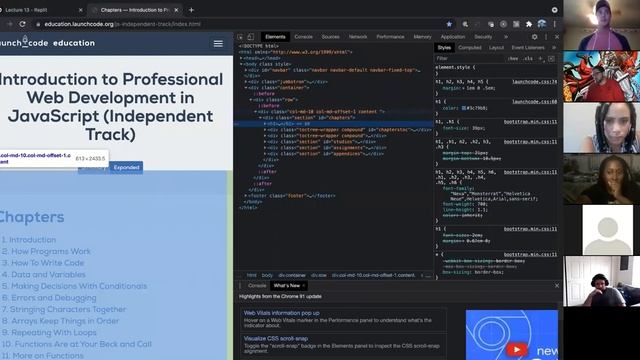Open Visualize CSS scroll-snap link
The height and width of the screenshot is (360, 640).
point(276,338)
